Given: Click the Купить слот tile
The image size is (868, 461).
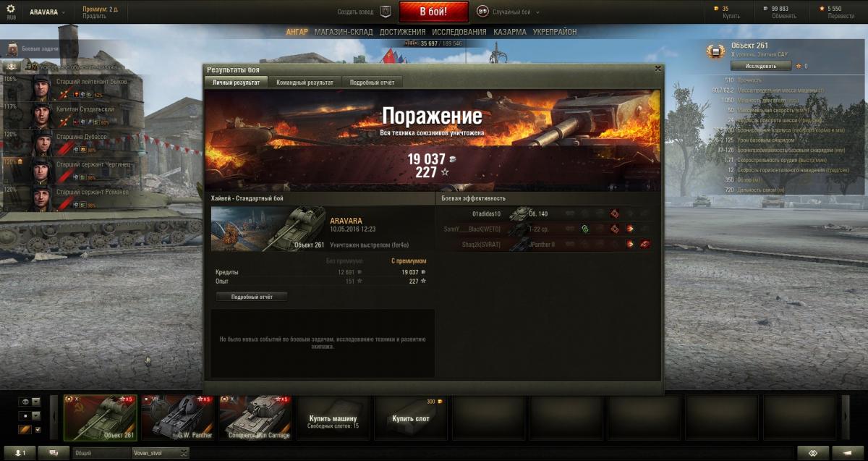Looking at the screenshot, I should tap(409, 418).
